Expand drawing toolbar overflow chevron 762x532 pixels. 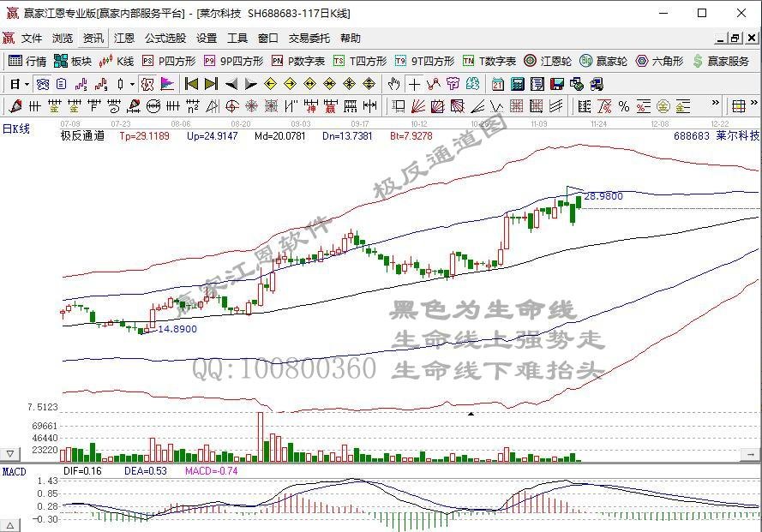click(716, 103)
